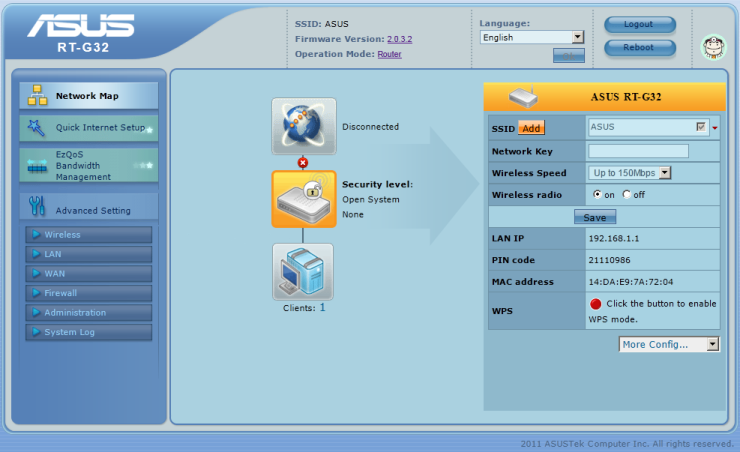740x452 pixels.
Task: Open the Firewall settings menu
Action: (89, 293)
